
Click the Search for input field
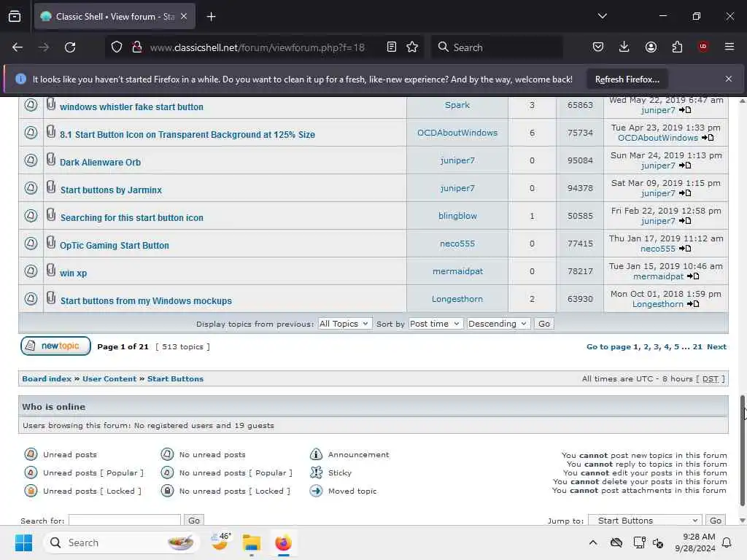pyautogui.click(x=125, y=521)
